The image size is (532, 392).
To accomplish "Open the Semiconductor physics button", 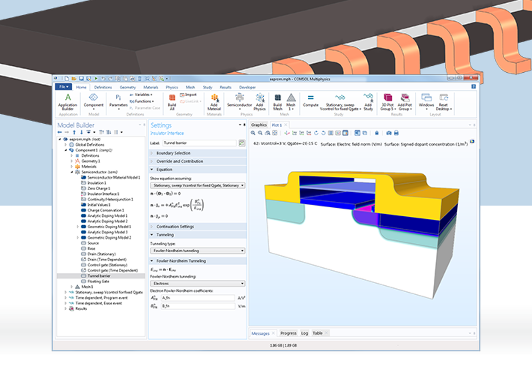I will pos(239,101).
